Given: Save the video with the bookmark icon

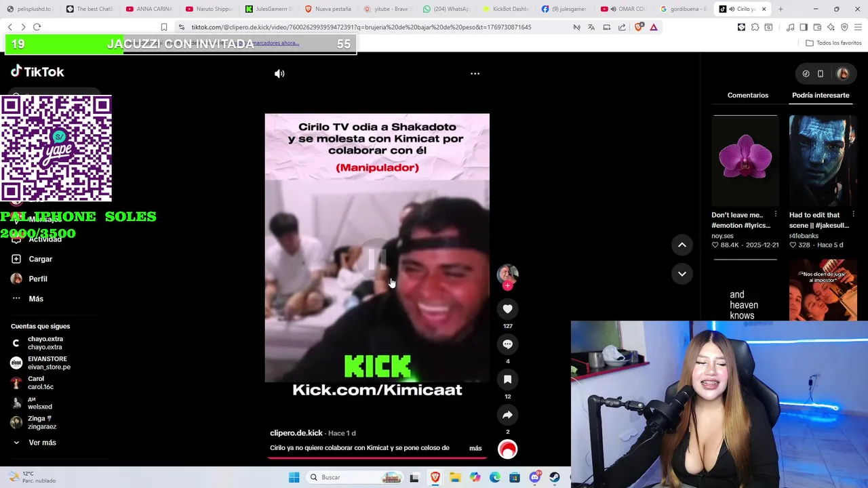Looking at the screenshot, I should (x=507, y=380).
